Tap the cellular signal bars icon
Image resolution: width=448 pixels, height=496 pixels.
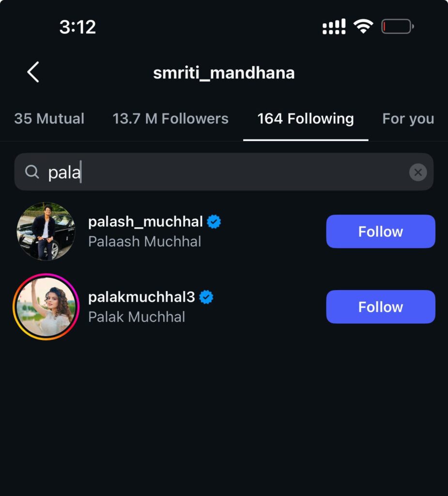(x=334, y=26)
